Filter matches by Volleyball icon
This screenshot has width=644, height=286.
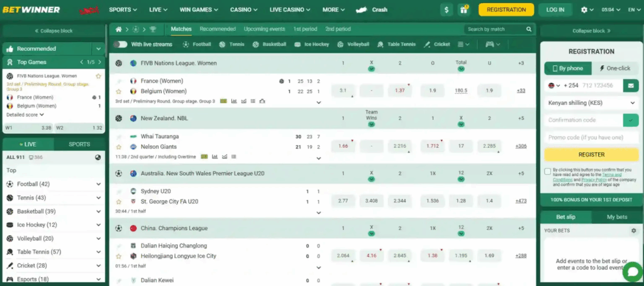(340, 45)
